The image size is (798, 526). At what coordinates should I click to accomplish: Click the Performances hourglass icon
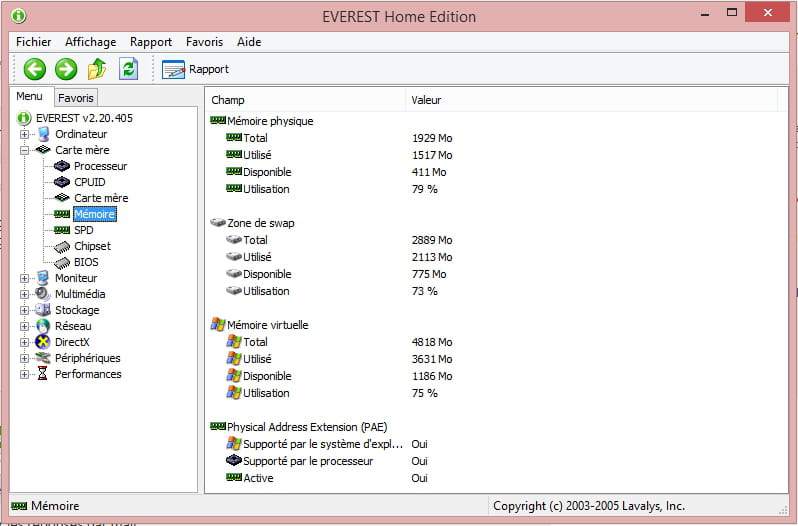pyautogui.click(x=43, y=374)
